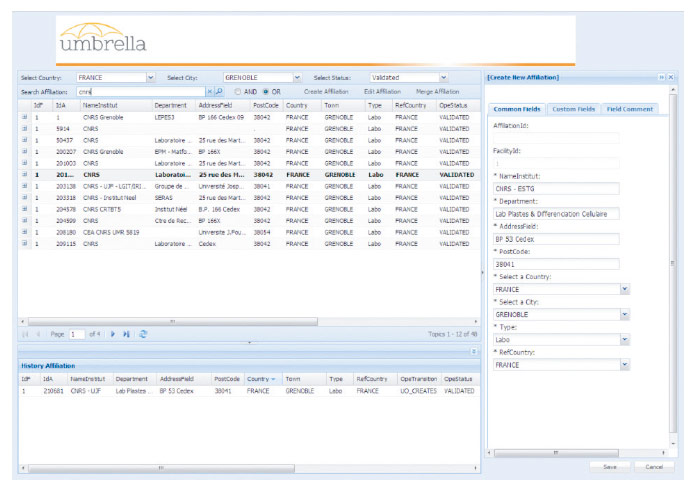Select the AND search option
Viewport: 699px width, 489px height.
(238, 91)
